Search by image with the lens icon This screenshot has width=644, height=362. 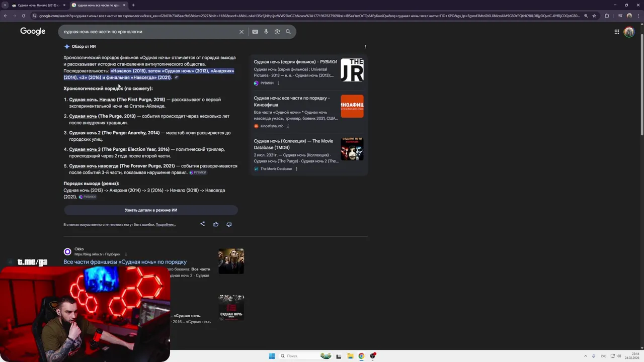[x=277, y=32]
